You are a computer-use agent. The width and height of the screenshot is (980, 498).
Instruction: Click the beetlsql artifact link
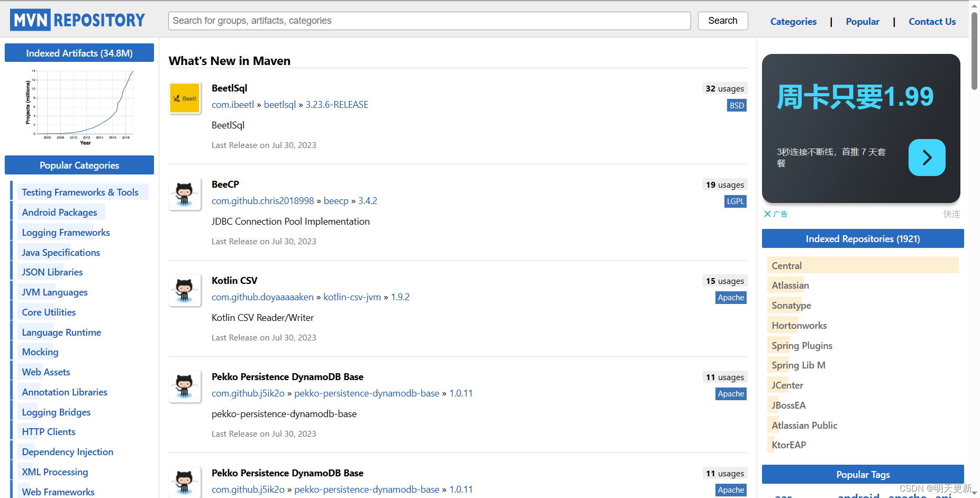pyautogui.click(x=280, y=105)
